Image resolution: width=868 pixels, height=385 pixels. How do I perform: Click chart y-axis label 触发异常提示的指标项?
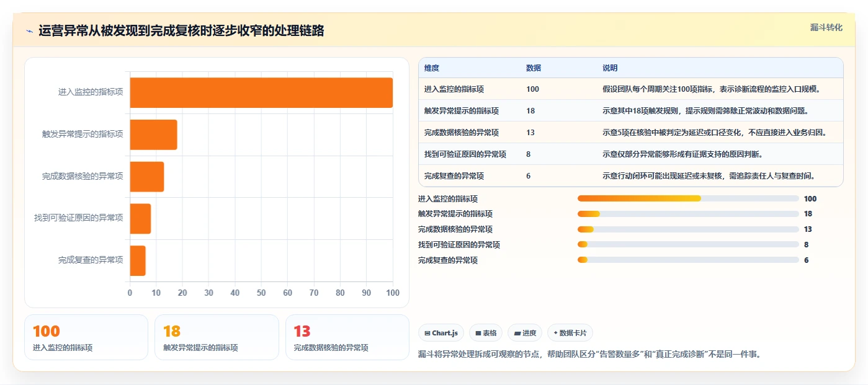click(x=83, y=135)
